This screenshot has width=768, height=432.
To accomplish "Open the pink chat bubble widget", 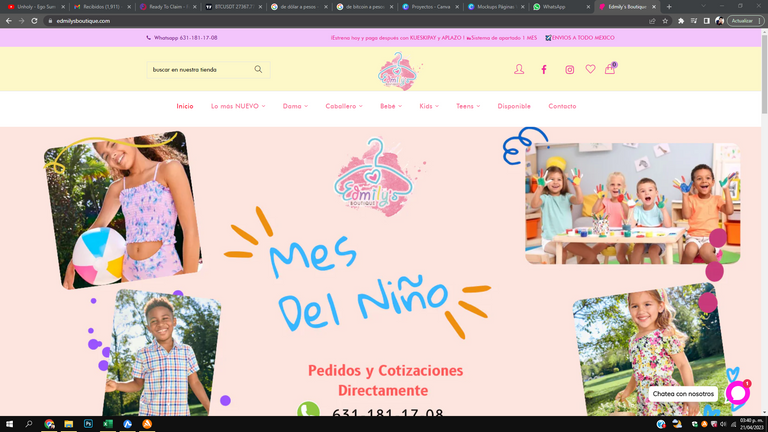I will 738,392.
